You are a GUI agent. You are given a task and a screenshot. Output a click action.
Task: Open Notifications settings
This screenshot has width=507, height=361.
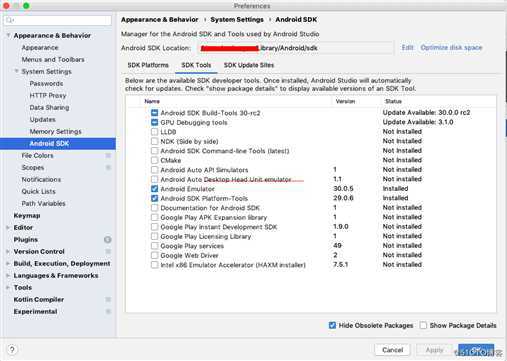[x=41, y=179]
